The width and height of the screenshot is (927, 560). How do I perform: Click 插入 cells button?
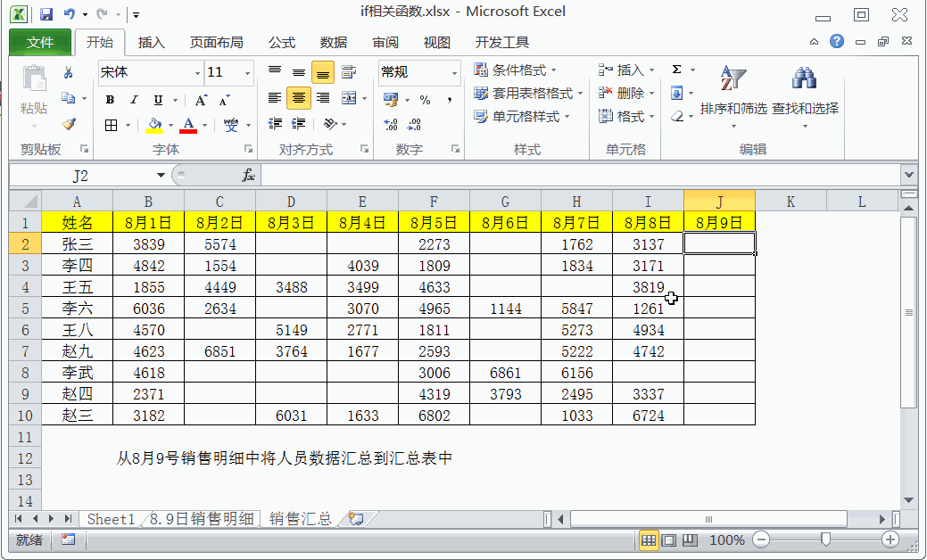pos(626,70)
